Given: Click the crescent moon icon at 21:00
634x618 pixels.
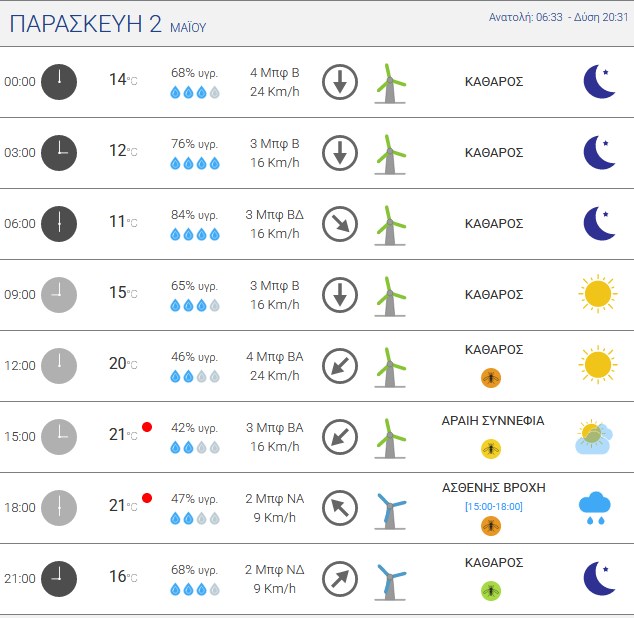Looking at the screenshot, I should click(600, 578).
